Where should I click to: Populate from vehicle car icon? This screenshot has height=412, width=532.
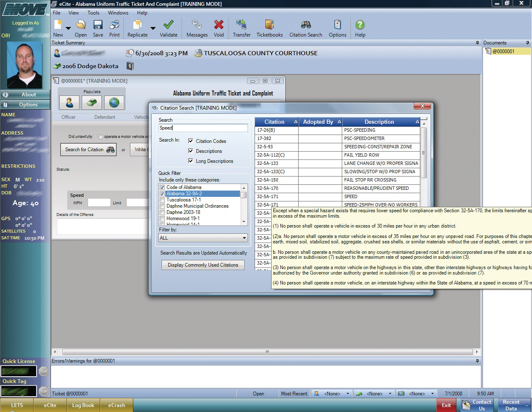(x=92, y=102)
